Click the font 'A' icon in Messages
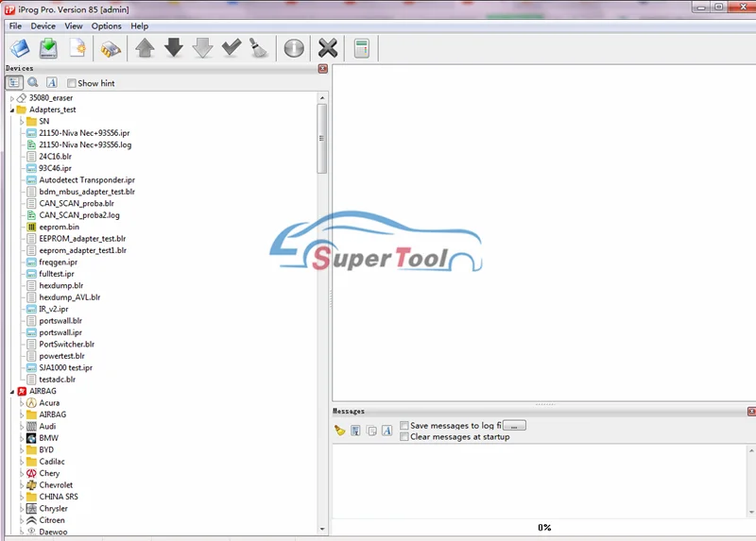Image resolution: width=756 pixels, height=541 pixels. point(387,431)
